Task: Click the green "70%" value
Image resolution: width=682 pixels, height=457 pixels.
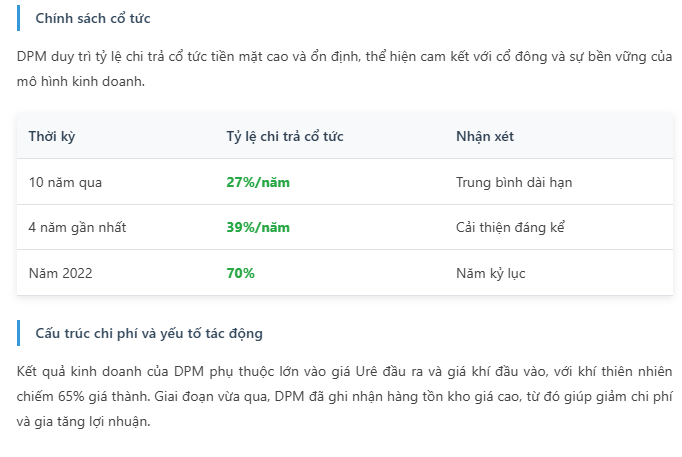Action: coord(240,272)
